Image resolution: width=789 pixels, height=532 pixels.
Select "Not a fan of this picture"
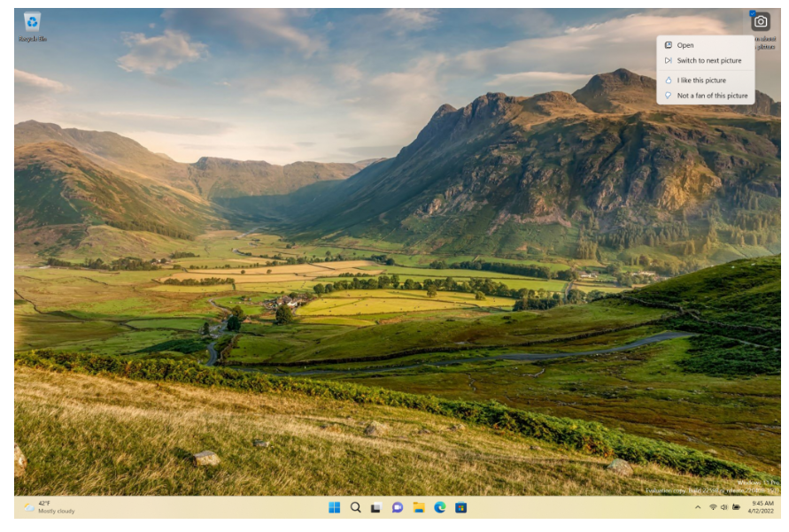pos(711,95)
